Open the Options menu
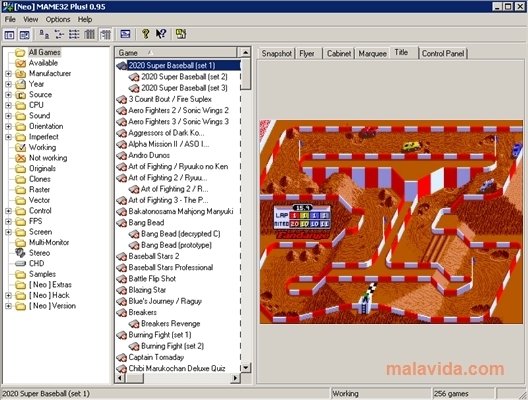528x400 pixels. tap(58, 20)
